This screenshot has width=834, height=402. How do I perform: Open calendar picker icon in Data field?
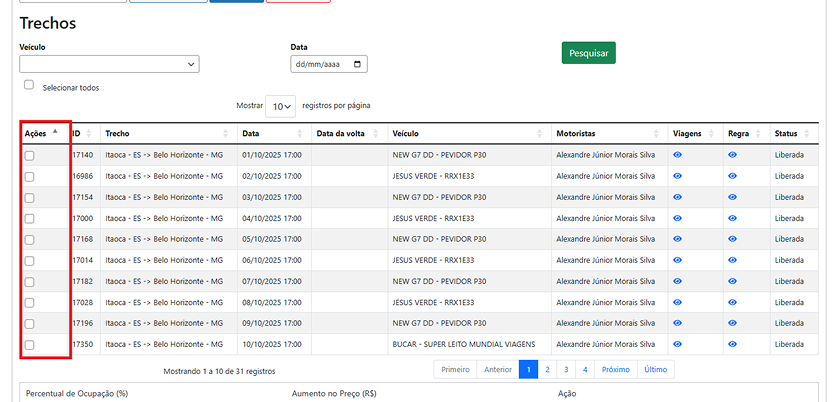click(x=358, y=64)
